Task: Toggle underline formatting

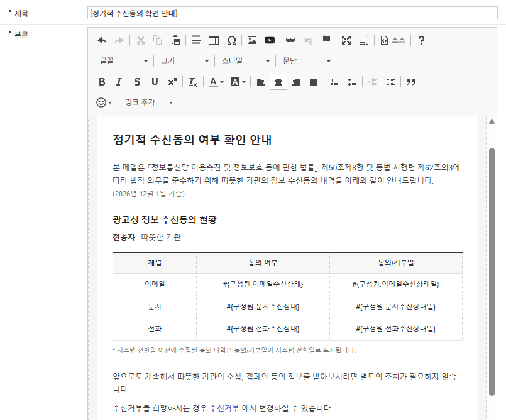Action: pyautogui.click(x=155, y=82)
